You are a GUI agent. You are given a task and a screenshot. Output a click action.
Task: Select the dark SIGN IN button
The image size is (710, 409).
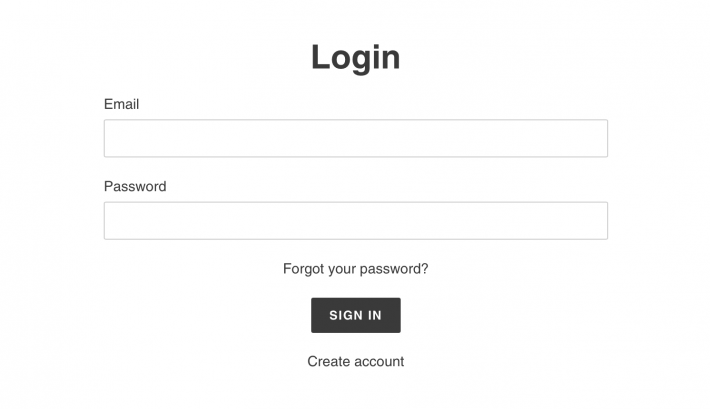click(x=355, y=315)
